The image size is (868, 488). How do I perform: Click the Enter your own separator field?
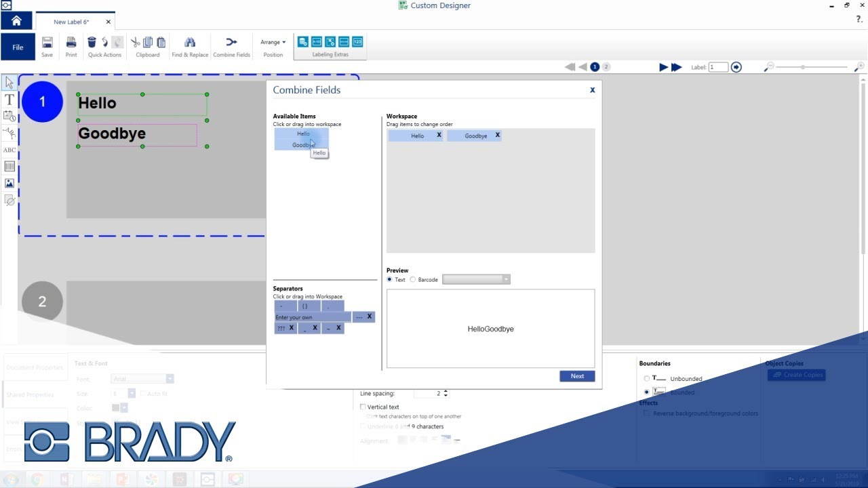click(313, 317)
